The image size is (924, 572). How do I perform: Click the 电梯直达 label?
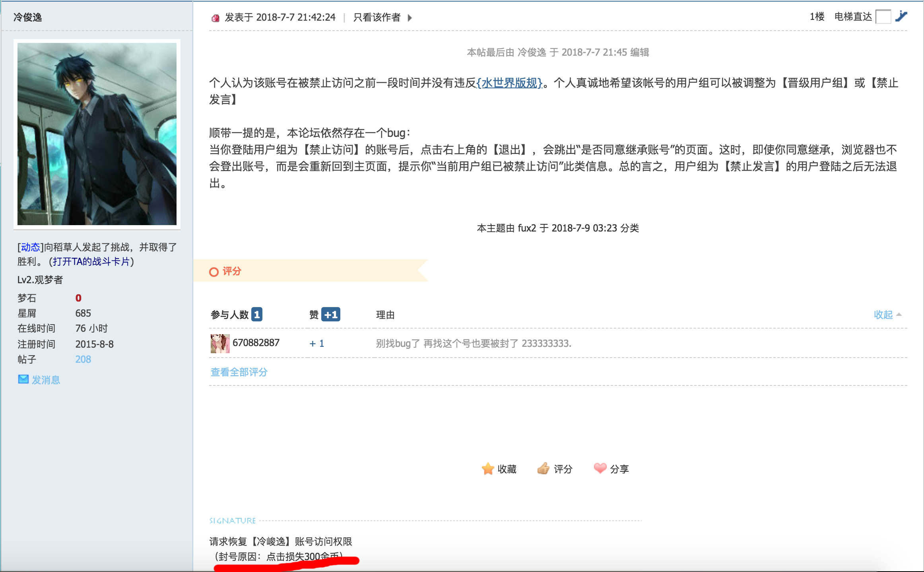tap(853, 17)
